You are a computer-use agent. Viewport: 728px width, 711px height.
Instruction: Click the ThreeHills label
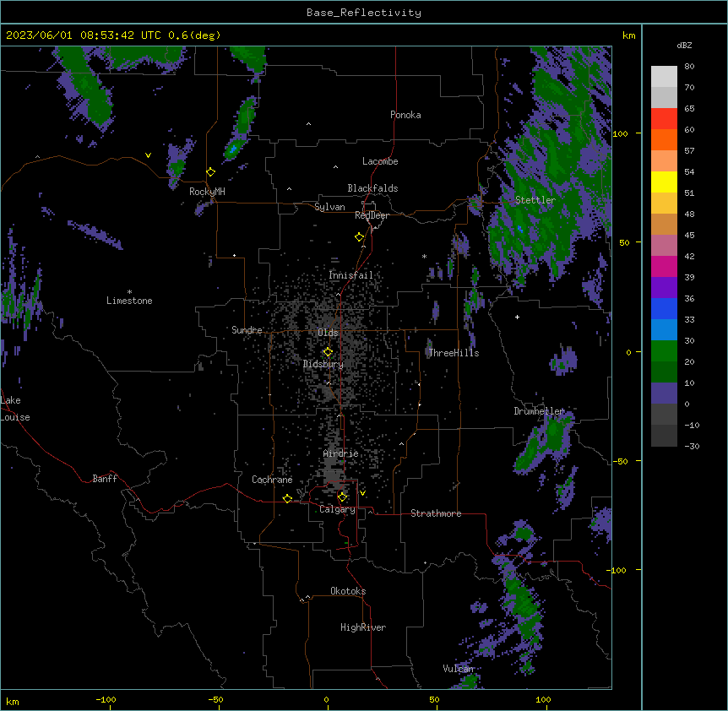454,353
